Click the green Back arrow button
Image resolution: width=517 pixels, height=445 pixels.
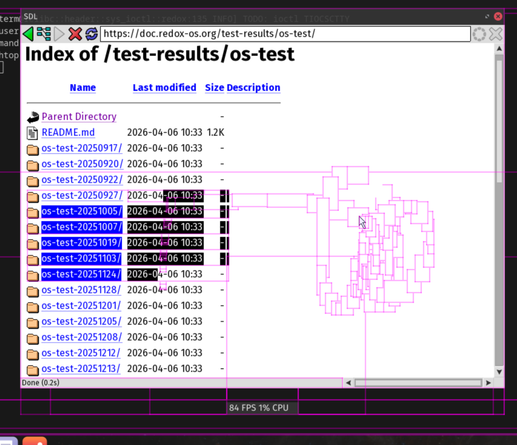pyautogui.click(x=28, y=34)
